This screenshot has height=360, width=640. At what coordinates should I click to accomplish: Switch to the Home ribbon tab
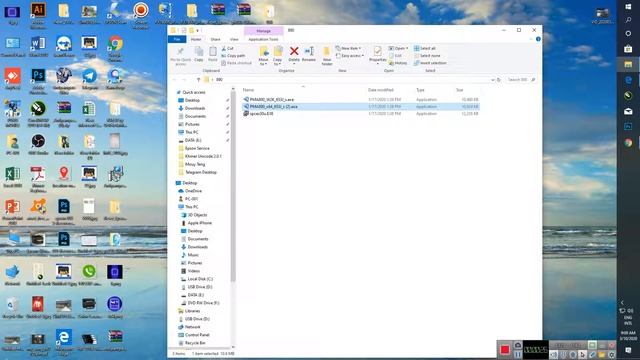point(196,39)
